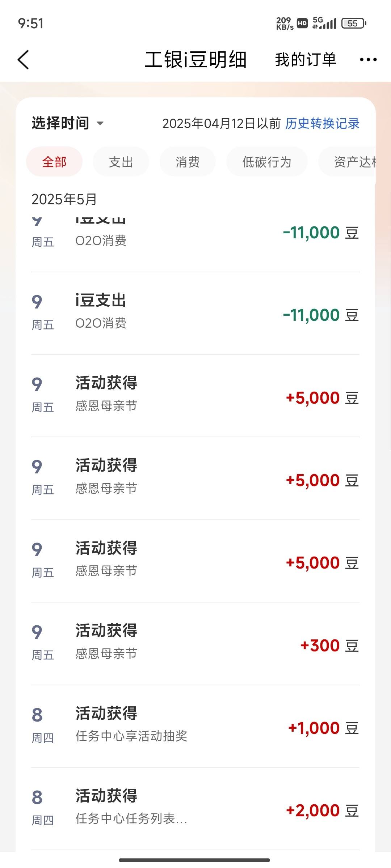
Task: Open the i豆支出 -11,000 O2O消费 record
Action: pyautogui.click(x=195, y=313)
